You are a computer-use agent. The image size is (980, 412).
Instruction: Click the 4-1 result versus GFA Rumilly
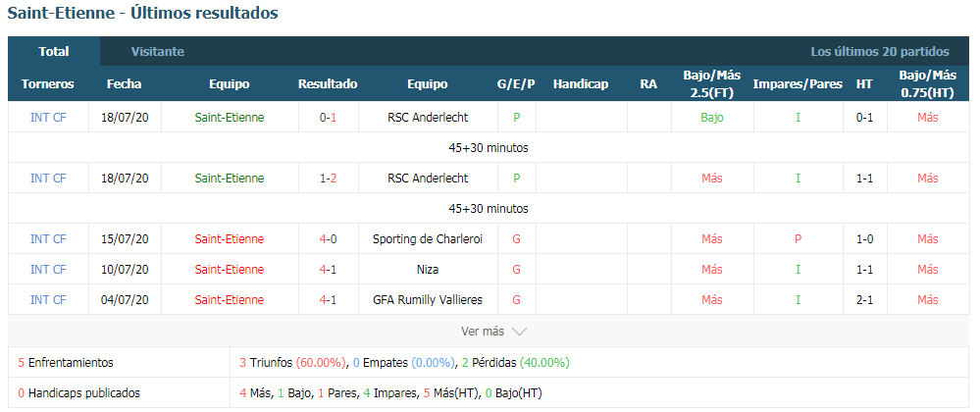(x=328, y=300)
